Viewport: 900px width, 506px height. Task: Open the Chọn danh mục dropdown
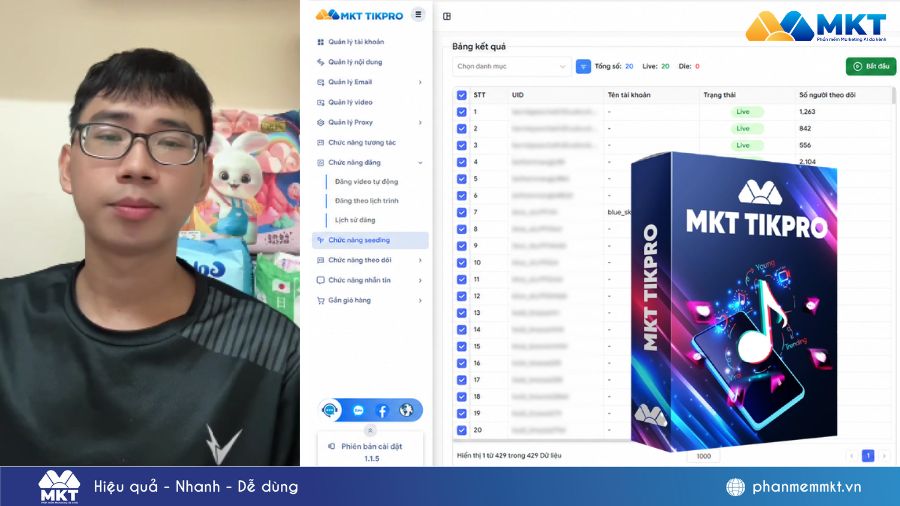(x=511, y=67)
